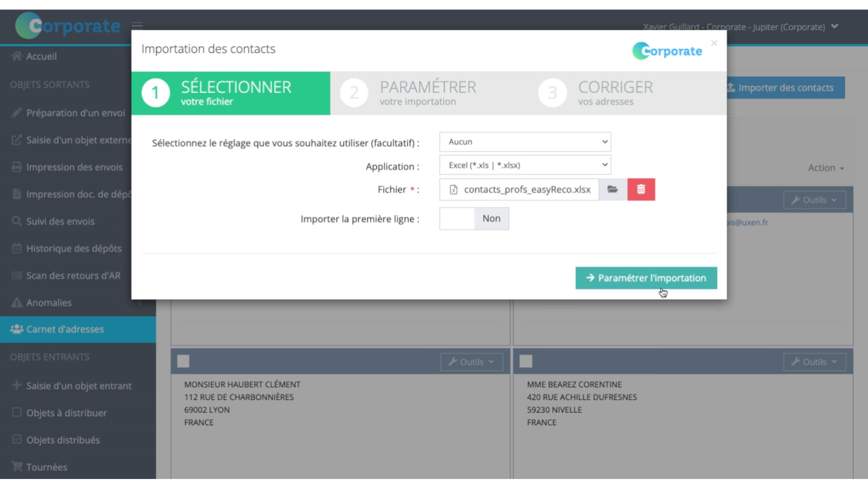This screenshot has width=868, height=488.
Task: Click the Préparation d'un envoi pencil icon
Action: coord(17,113)
